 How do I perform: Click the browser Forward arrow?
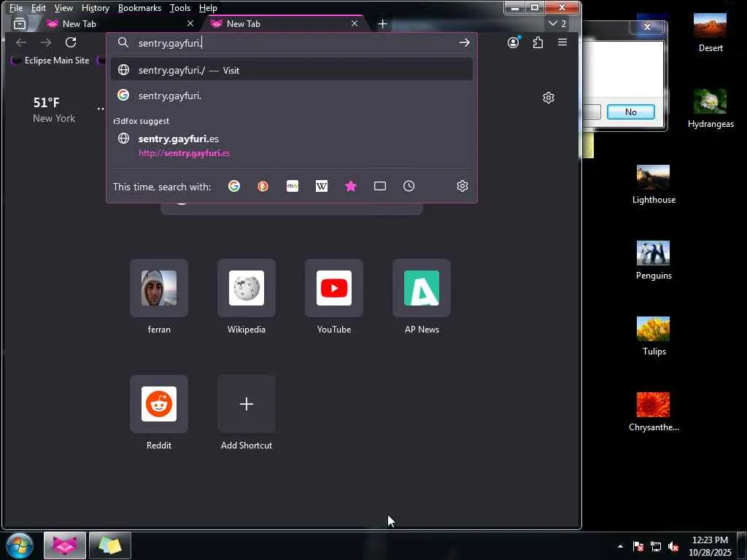[46, 42]
